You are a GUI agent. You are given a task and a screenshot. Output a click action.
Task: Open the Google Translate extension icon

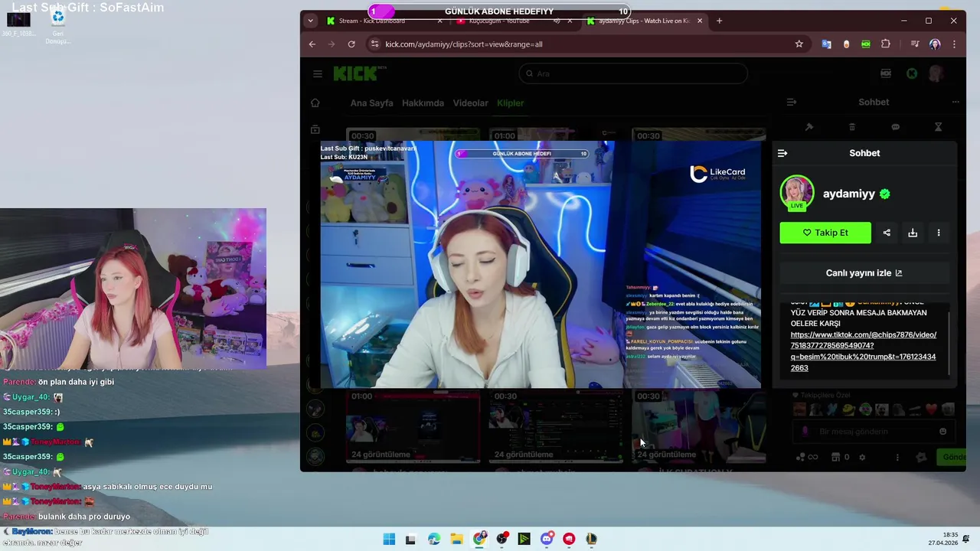(826, 44)
